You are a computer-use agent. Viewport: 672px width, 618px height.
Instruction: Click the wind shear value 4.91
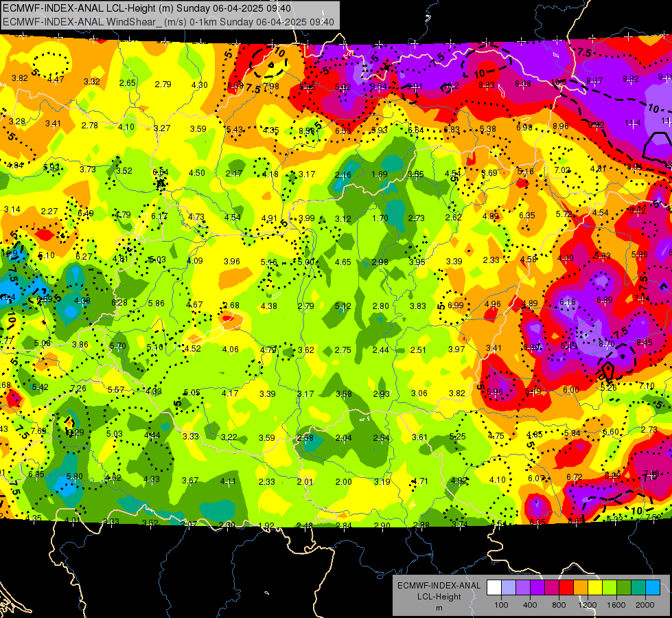point(269,218)
